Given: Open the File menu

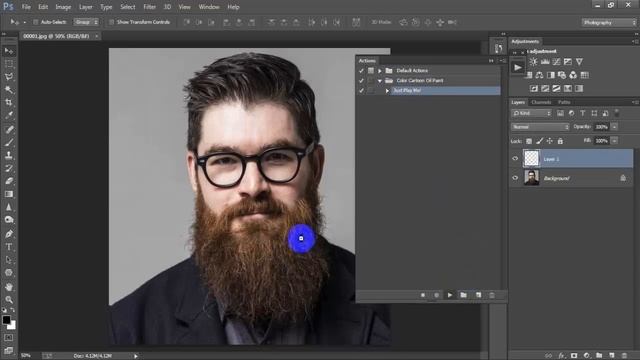Looking at the screenshot, I should (x=26, y=7).
